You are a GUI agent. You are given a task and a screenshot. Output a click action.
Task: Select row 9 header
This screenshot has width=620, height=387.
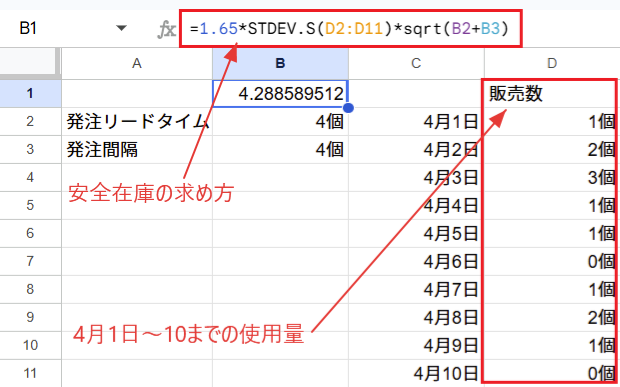pyautogui.click(x=30, y=317)
